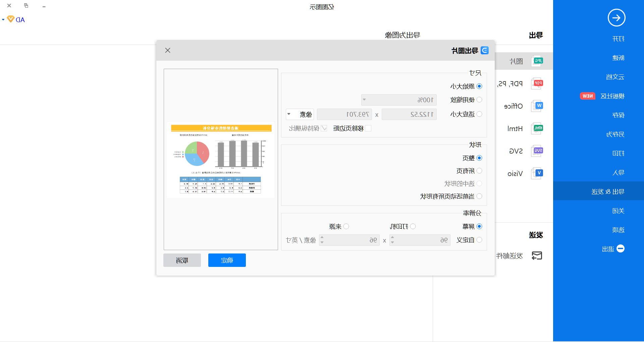
Task: Select 所有页 radio button
Action: [479, 171]
